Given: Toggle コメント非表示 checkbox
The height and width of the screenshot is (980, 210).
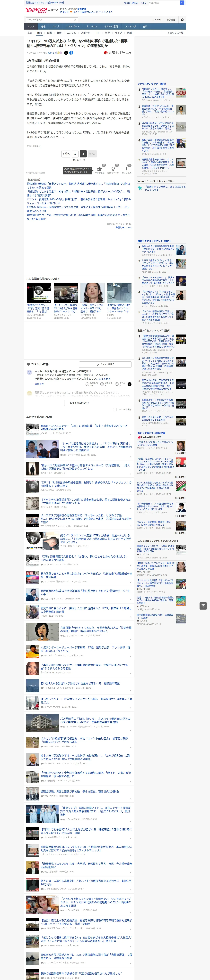Looking at the screenshot, I should [x=115, y=410].
